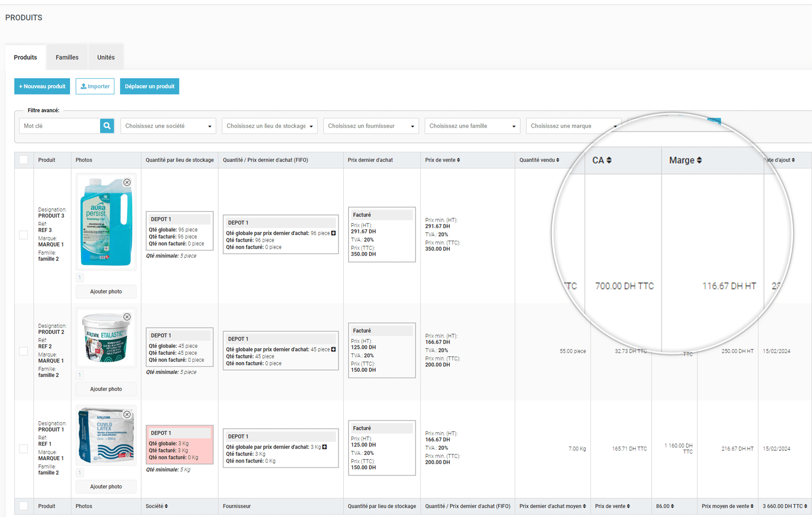Expand FIFO quantity details for 96 piece
Screen dimensions: 812x531
[334, 233]
